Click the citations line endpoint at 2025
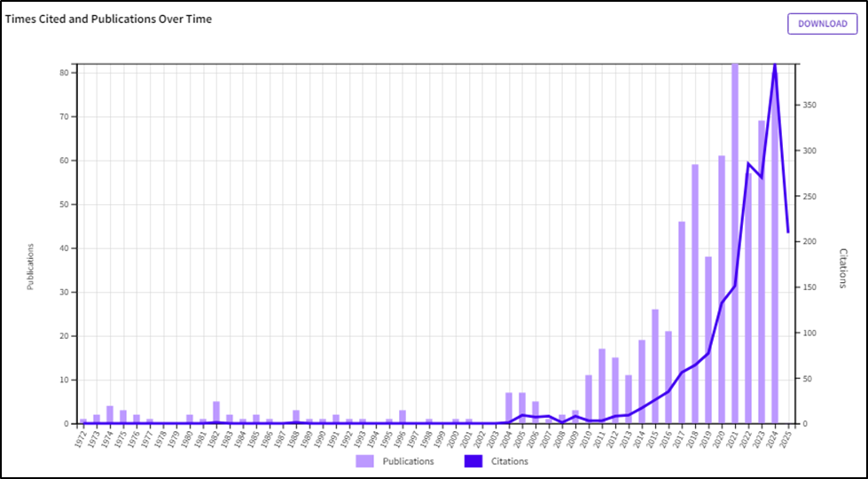Screen dimensions: 868x479 coord(788,232)
